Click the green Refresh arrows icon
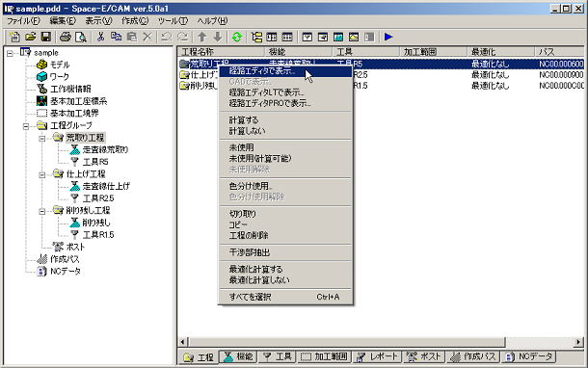The image size is (588, 368). 237,37
